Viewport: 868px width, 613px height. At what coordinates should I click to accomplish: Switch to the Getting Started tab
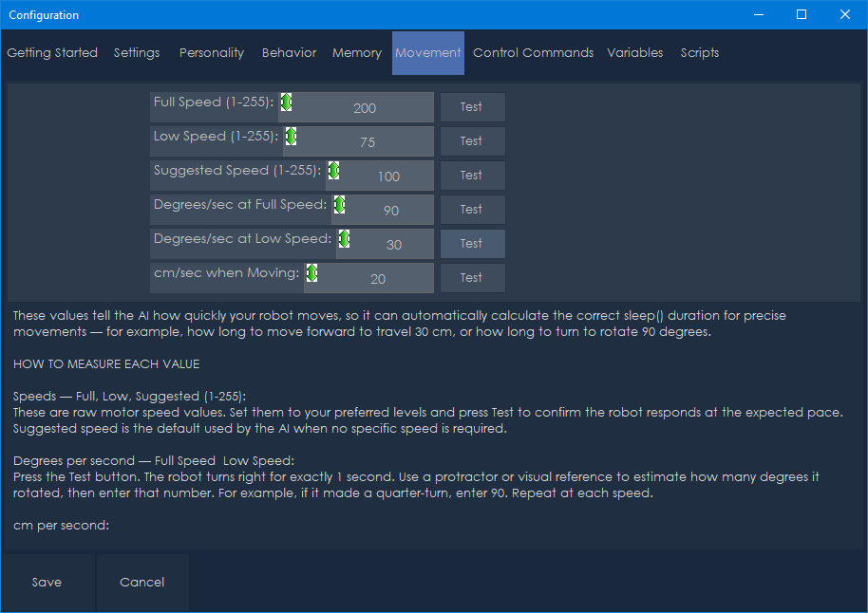tap(52, 53)
